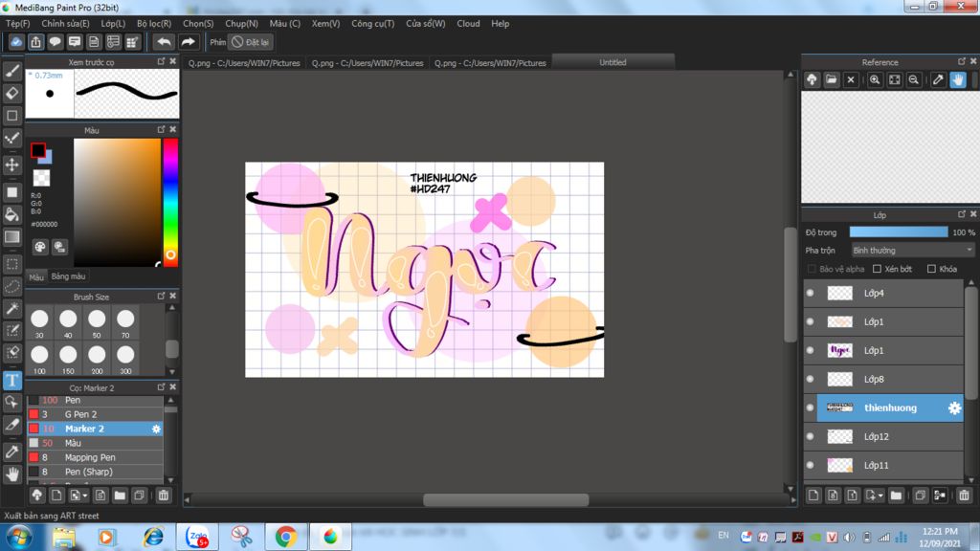
Task: Enable the Xén bớt checkbox
Action: tap(876, 270)
